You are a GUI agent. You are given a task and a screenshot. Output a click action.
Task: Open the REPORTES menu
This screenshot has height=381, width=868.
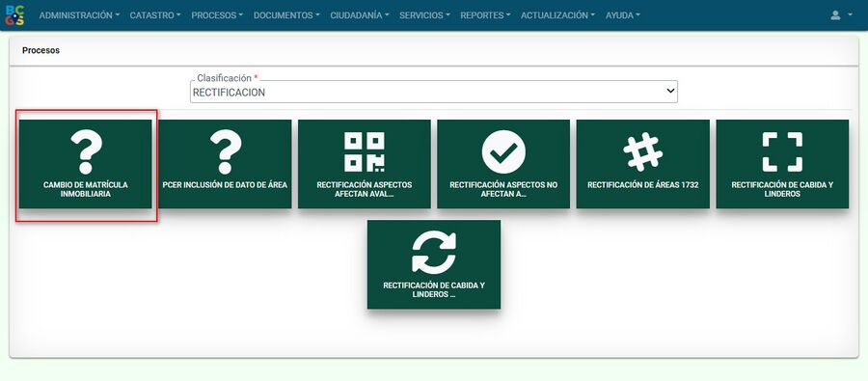(485, 15)
